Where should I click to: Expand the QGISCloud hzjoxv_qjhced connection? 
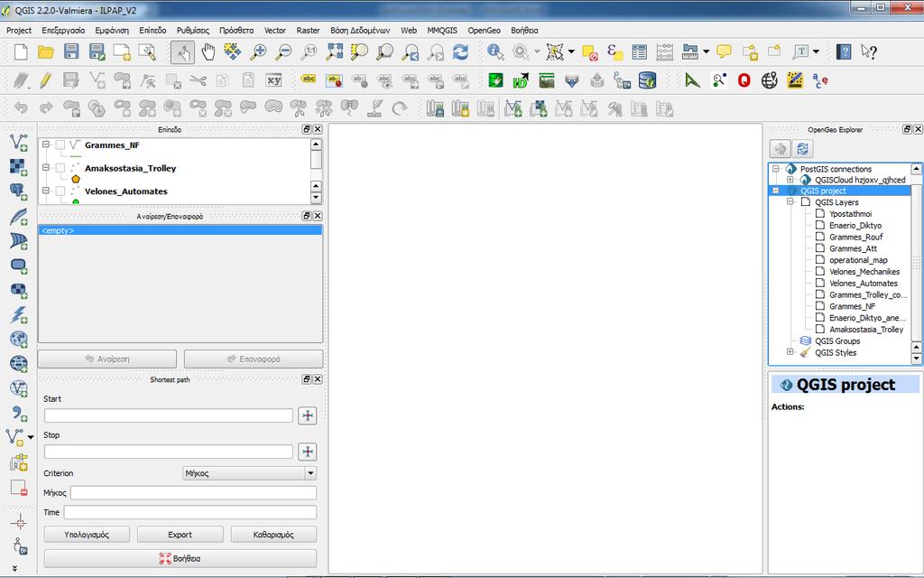coord(790,180)
